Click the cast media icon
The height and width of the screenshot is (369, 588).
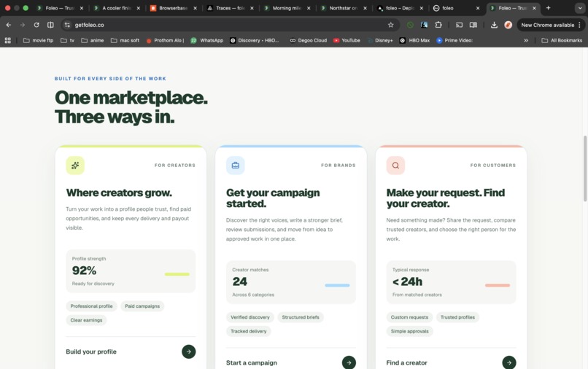click(459, 25)
